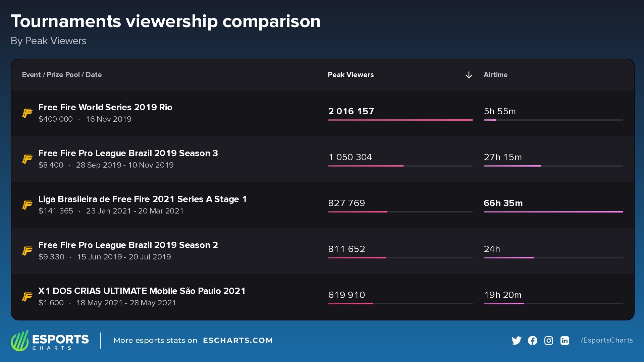
Task: Open Free Fire World Series 2019 Rio
Action: 105,107
